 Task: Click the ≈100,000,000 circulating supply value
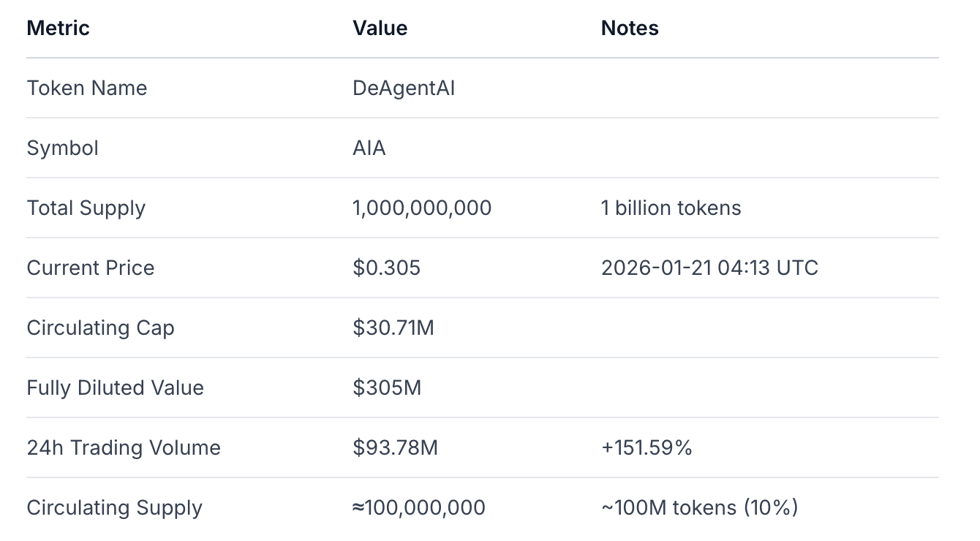418,508
